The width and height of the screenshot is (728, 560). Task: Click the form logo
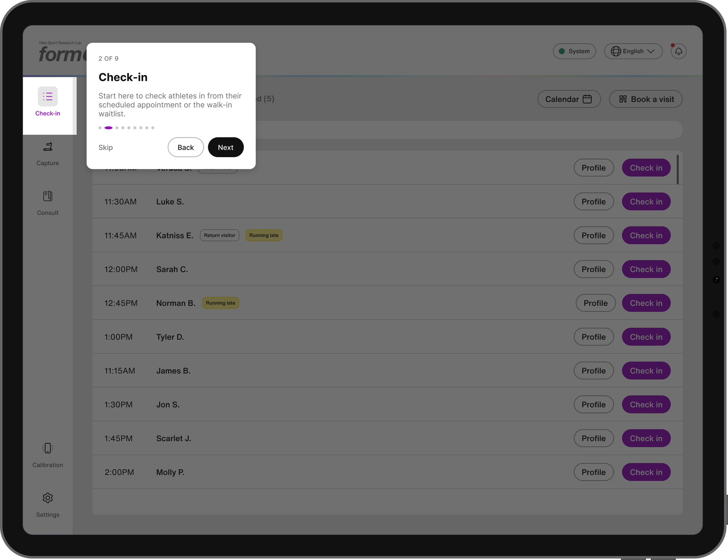63,53
